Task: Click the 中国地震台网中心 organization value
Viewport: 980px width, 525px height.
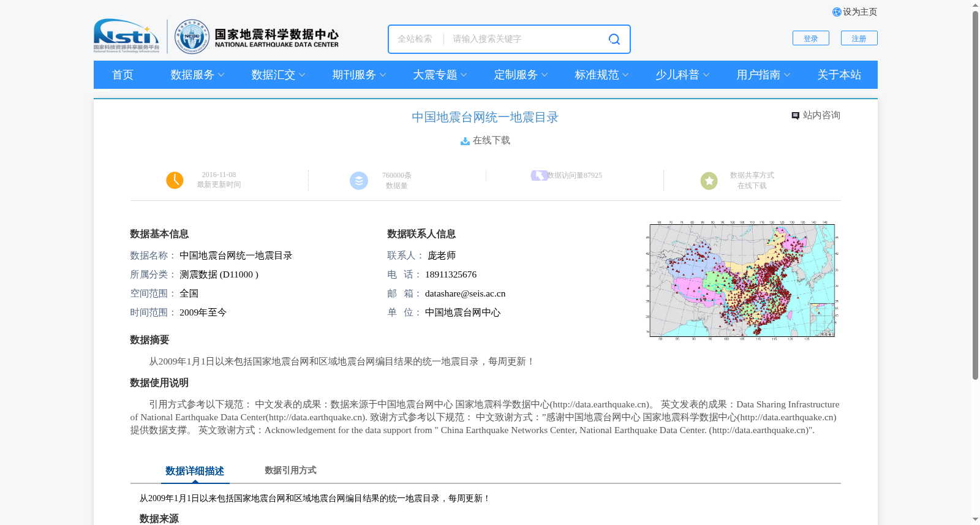Action: [462, 313]
